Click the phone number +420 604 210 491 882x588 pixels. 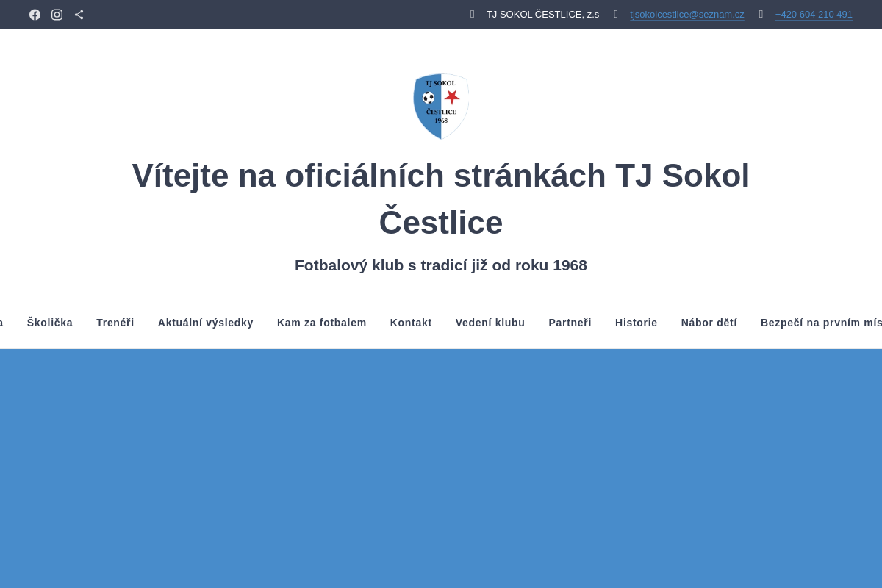(x=814, y=15)
